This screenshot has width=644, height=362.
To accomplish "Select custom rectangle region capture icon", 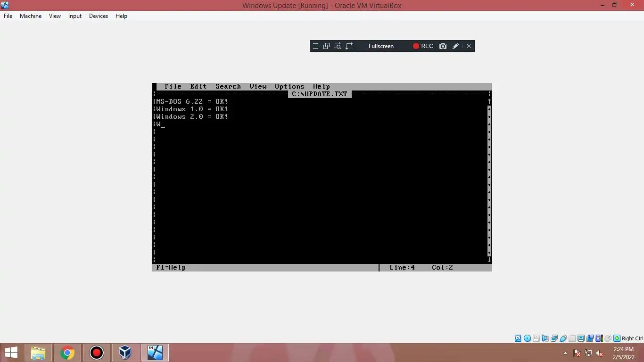I will pos(349,46).
